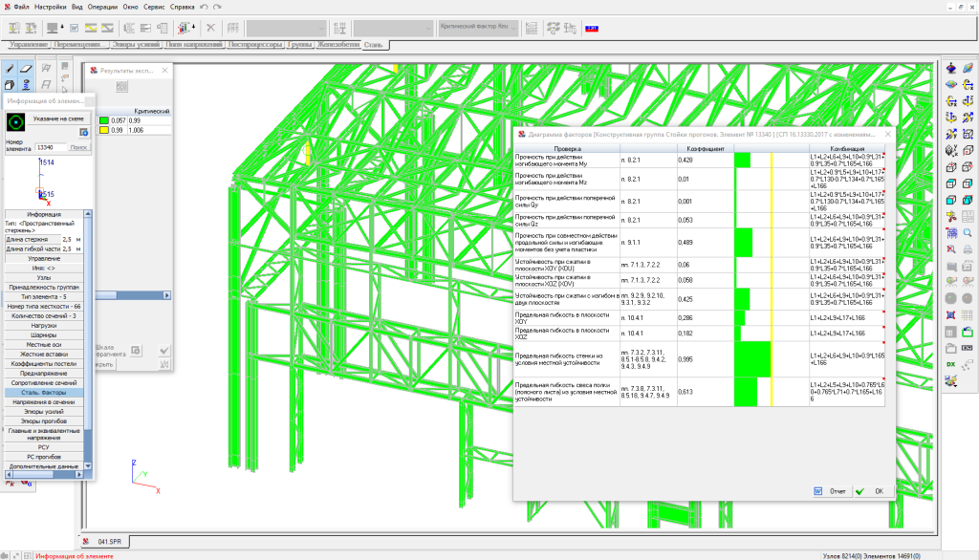Image resolution: width=979 pixels, height=560 pixels.
Task: Click the 'Отчет' report button
Action: [x=831, y=491]
